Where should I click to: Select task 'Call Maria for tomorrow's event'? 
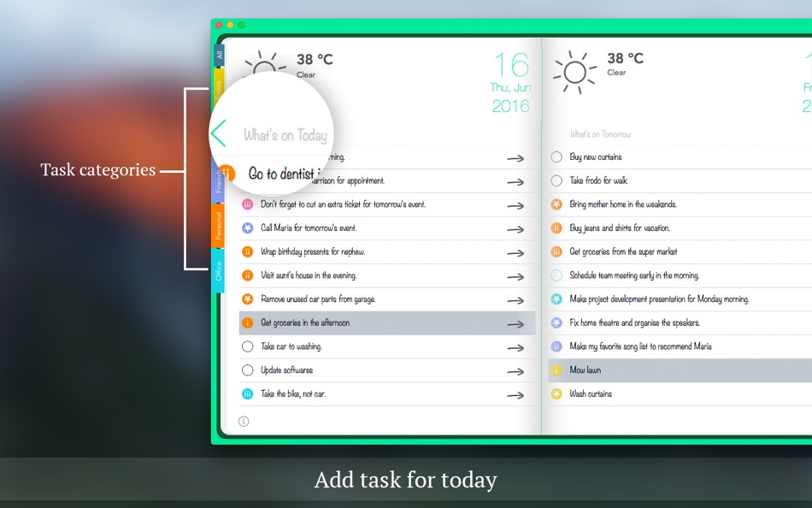(309, 227)
